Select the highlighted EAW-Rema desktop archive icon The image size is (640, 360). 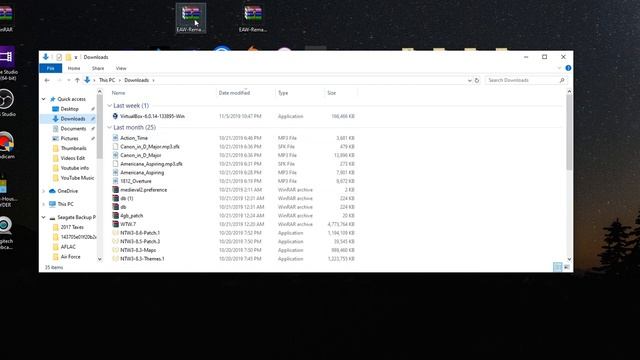click(191, 18)
